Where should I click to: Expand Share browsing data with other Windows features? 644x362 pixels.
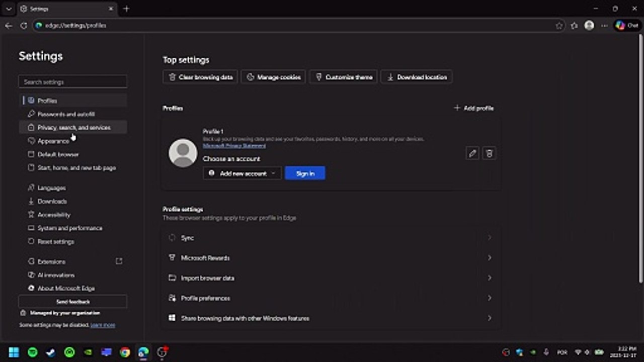click(331, 318)
